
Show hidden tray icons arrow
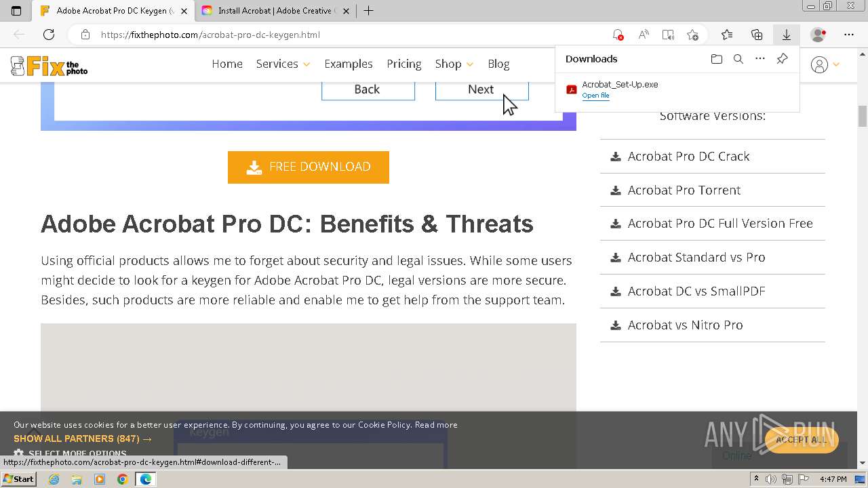coord(756,479)
